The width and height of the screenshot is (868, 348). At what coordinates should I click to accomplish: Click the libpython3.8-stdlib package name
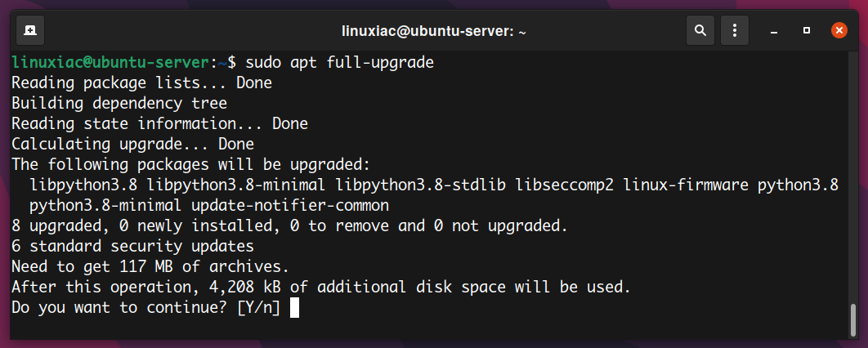click(421, 185)
